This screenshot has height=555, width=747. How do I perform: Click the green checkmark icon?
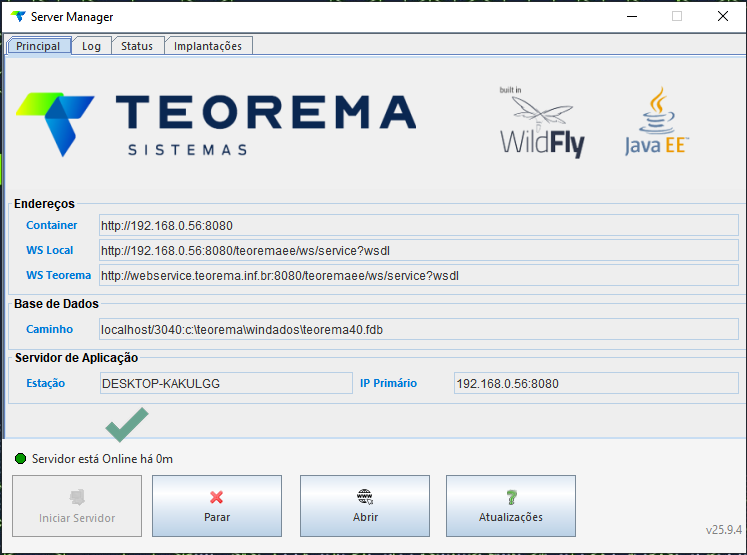127,424
